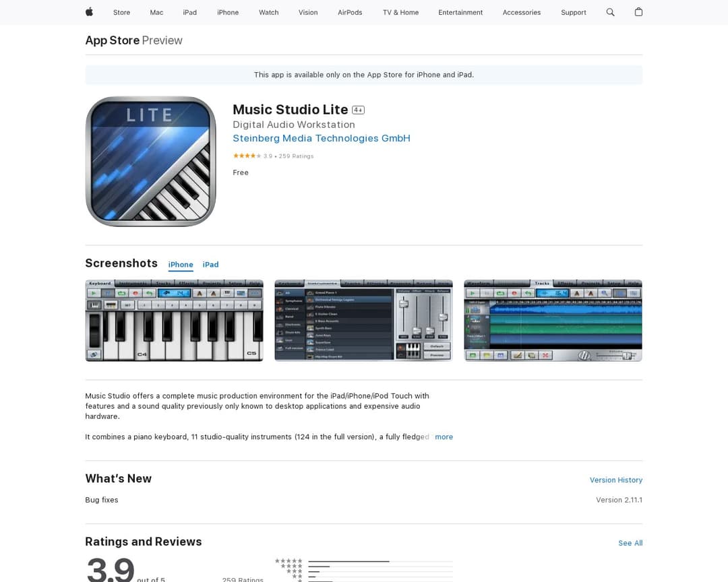Open the Entertainment menu item

click(x=460, y=13)
